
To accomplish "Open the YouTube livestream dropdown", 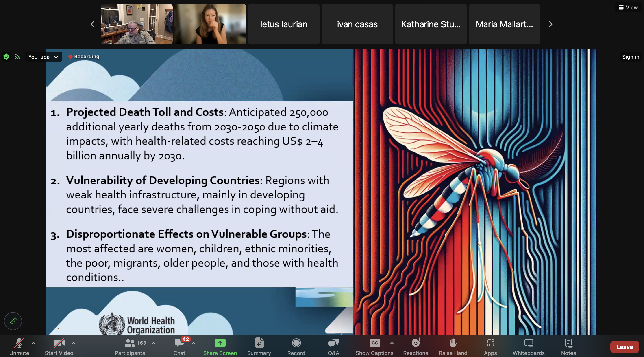I will pyautogui.click(x=43, y=57).
